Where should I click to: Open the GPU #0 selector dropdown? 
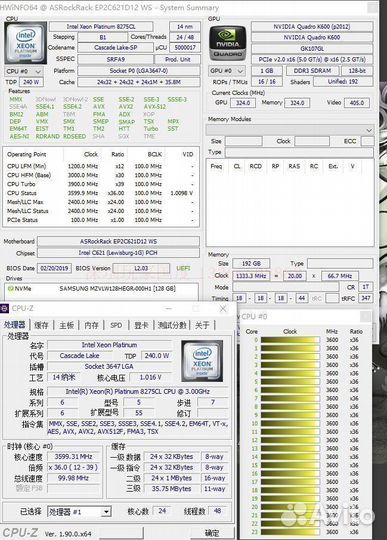pyautogui.click(x=227, y=71)
